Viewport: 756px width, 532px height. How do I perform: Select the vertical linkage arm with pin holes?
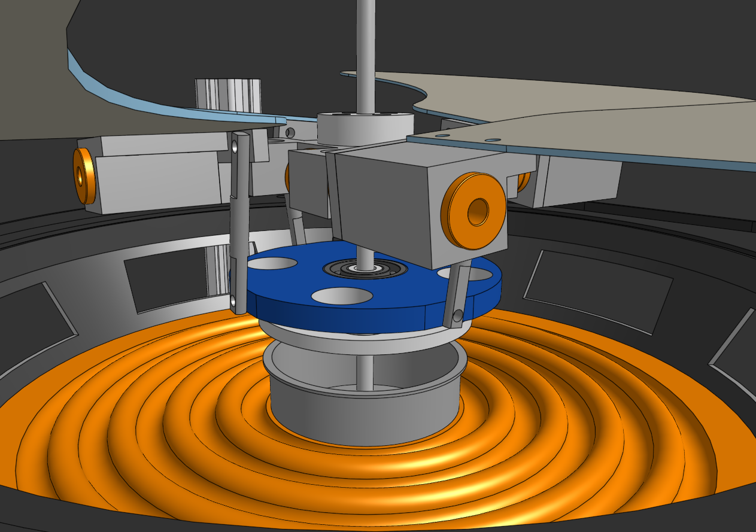[239, 209]
